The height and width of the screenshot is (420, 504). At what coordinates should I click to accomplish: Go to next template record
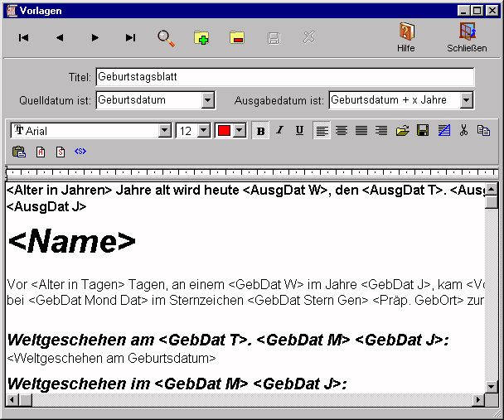(x=94, y=38)
